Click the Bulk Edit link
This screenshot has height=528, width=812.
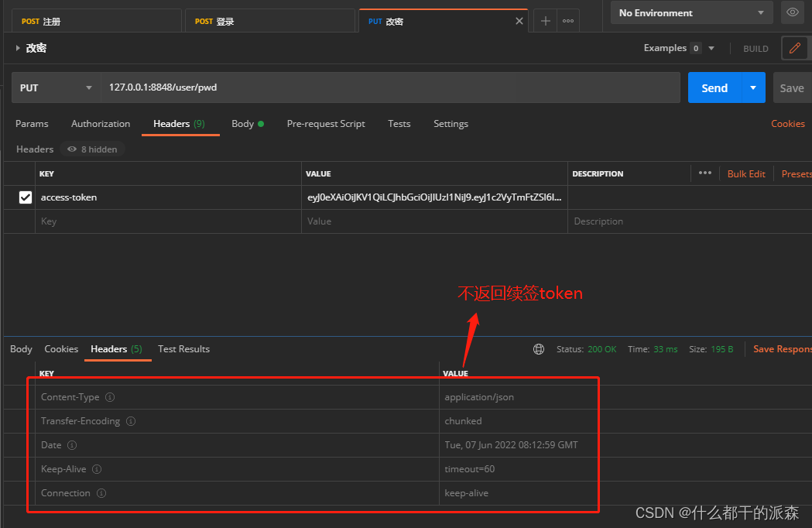tap(746, 174)
